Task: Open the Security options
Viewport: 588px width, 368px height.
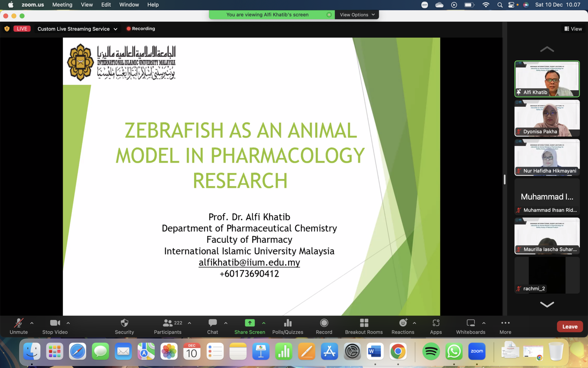Action: pyautogui.click(x=124, y=326)
